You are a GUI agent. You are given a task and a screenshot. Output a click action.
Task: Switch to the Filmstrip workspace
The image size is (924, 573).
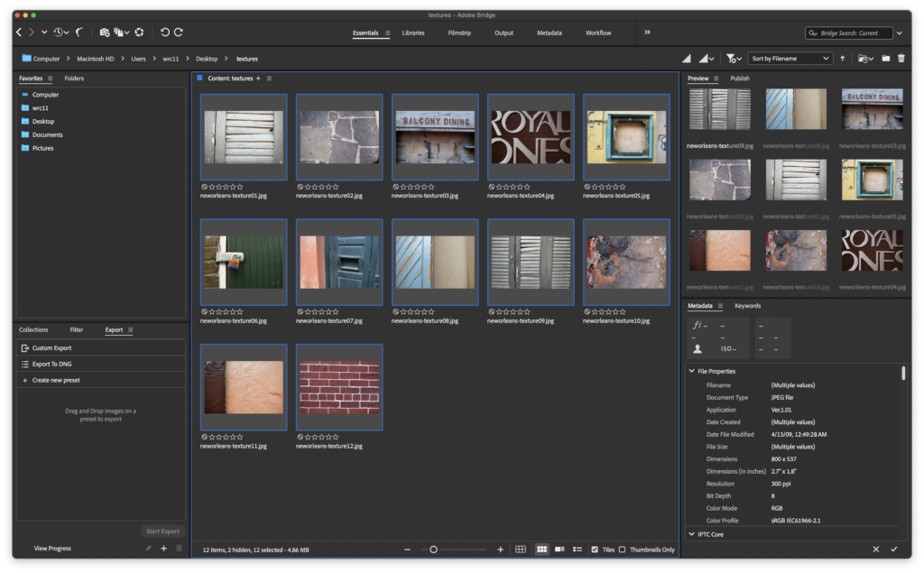460,32
